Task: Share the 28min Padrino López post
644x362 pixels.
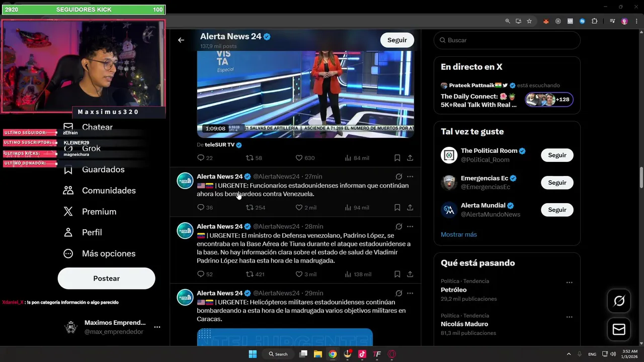Action: coord(410,275)
